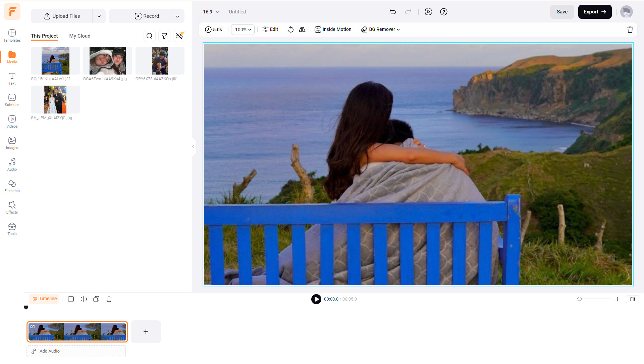Click the rotate icon in toolbar
644x364 pixels.
coord(291,30)
